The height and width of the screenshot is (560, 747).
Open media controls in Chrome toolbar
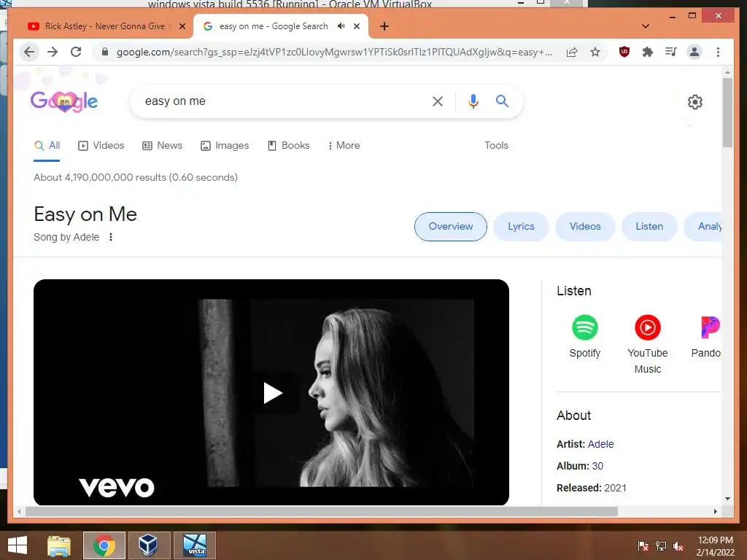[671, 52]
